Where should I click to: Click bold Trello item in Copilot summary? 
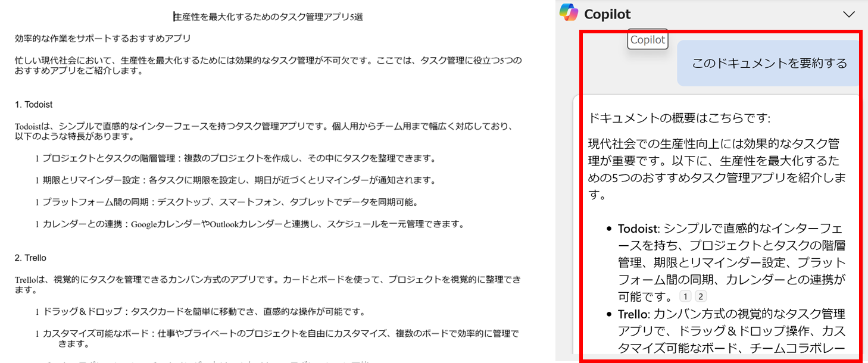pyautogui.click(x=632, y=314)
